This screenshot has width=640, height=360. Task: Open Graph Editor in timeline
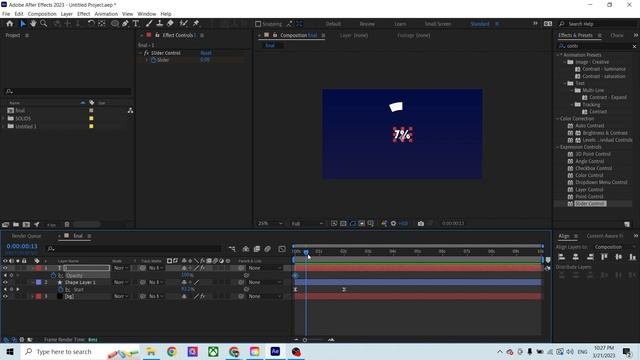point(282,249)
